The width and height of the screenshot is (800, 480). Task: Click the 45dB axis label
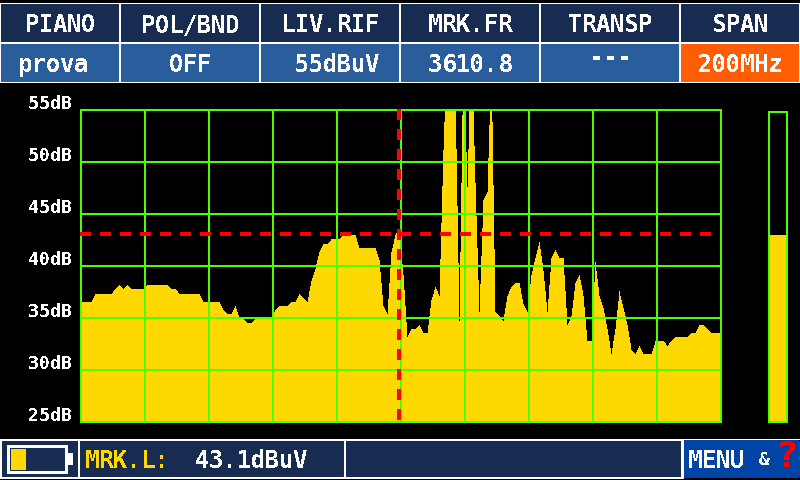pyautogui.click(x=50, y=207)
